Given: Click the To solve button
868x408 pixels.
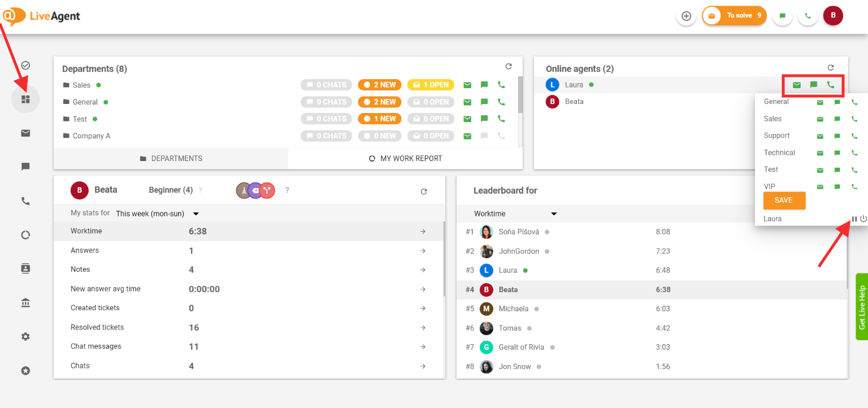Looking at the screenshot, I should (734, 16).
